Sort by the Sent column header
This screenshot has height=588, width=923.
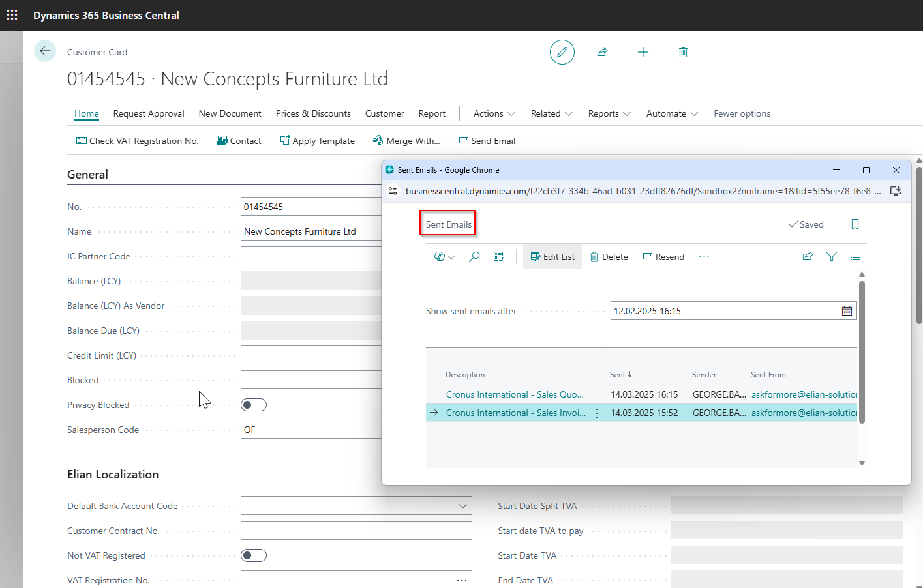point(621,375)
